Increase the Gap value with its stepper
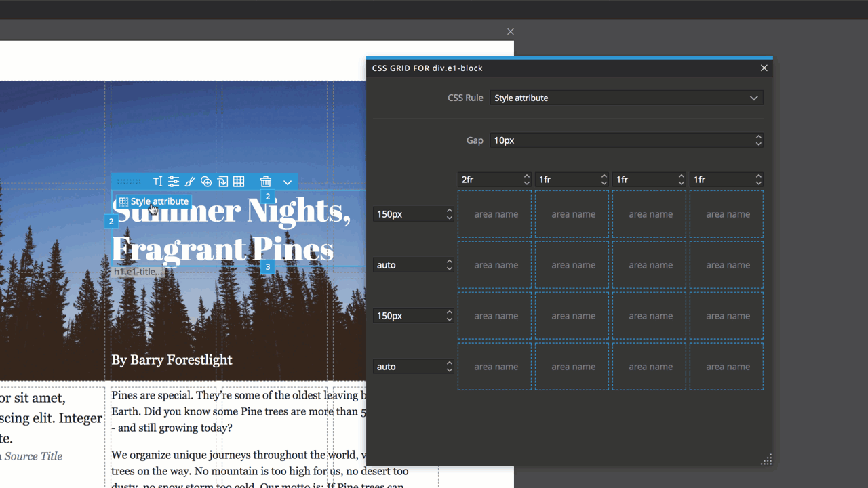The width and height of the screenshot is (868, 488). pos(758,137)
